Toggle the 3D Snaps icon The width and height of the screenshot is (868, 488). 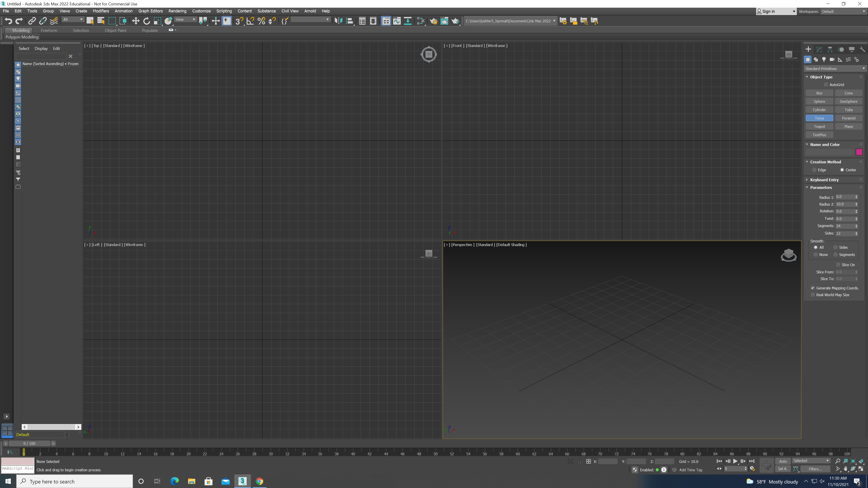[239, 21]
